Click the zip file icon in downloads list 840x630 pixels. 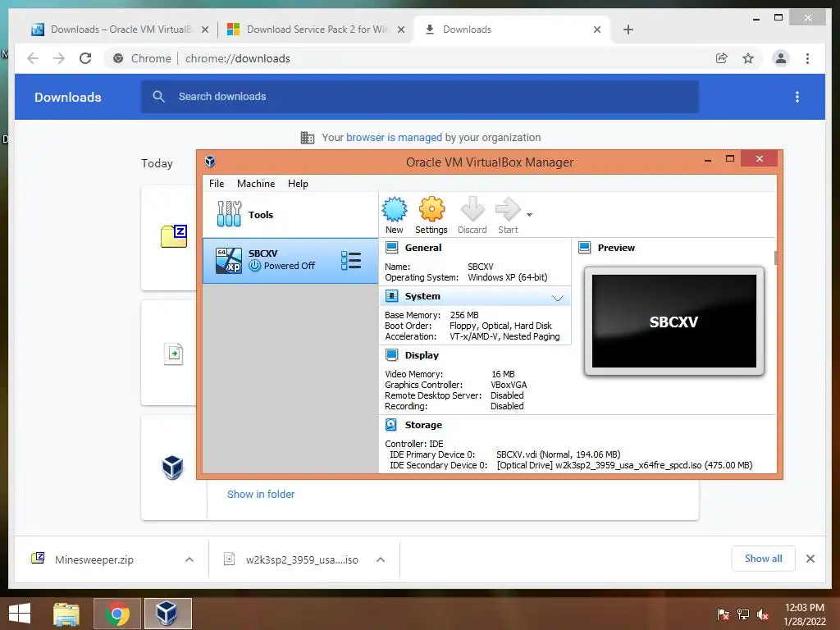click(174, 236)
